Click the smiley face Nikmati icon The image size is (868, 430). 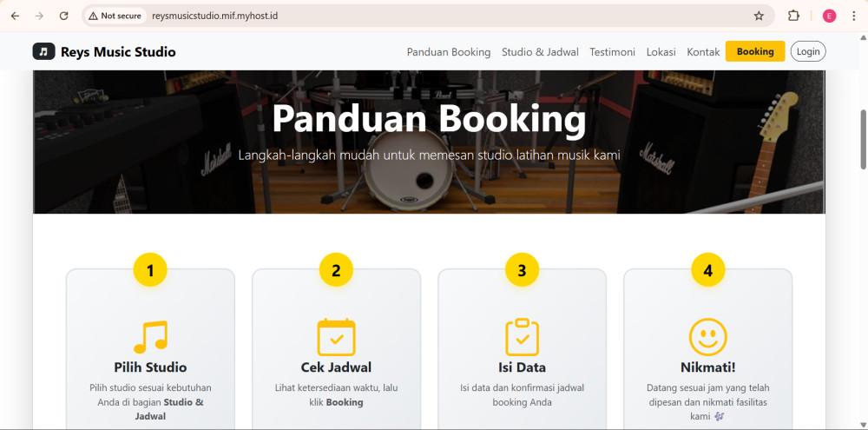coord(708,337)
